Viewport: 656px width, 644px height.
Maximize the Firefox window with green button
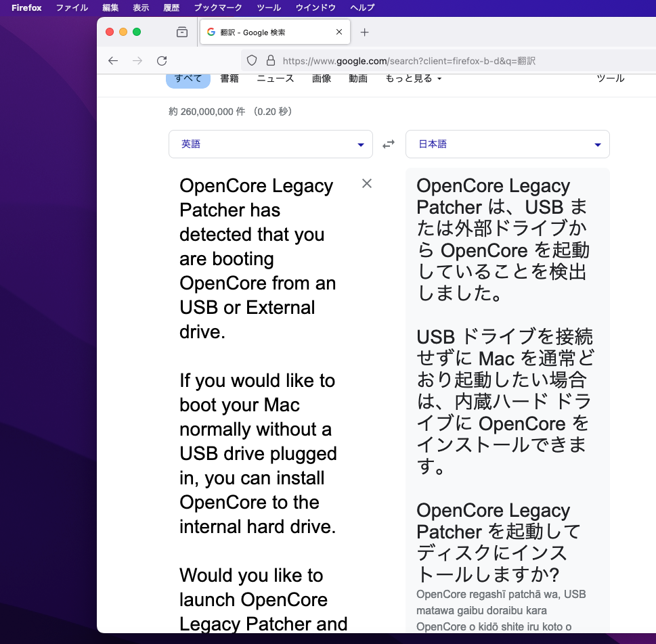tap(137, 32)
